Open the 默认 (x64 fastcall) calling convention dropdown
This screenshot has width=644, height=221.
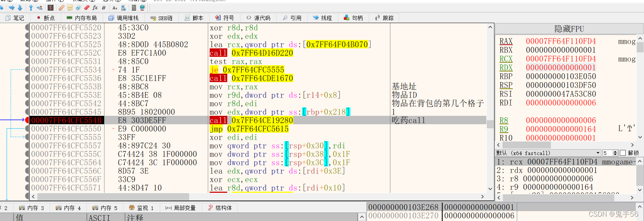tap(548, 153)
